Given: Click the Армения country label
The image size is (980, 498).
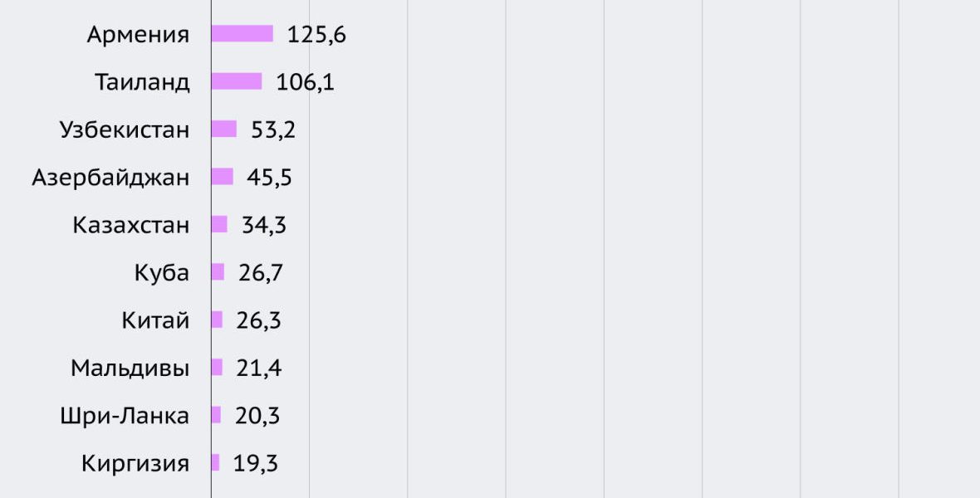Looking at the screenshot, I should tap(138, 35).
